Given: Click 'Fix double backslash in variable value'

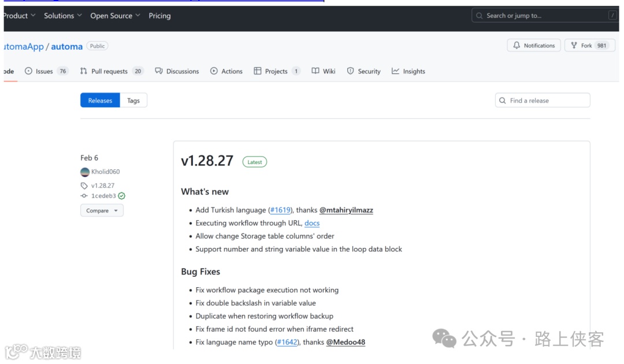Looking at the screenshot, I should 255,303.
